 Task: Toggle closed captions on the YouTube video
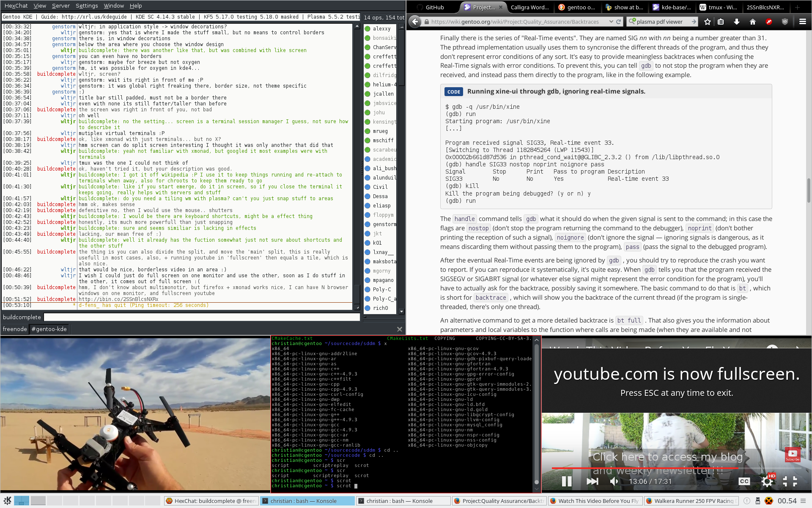click(744, 481)
